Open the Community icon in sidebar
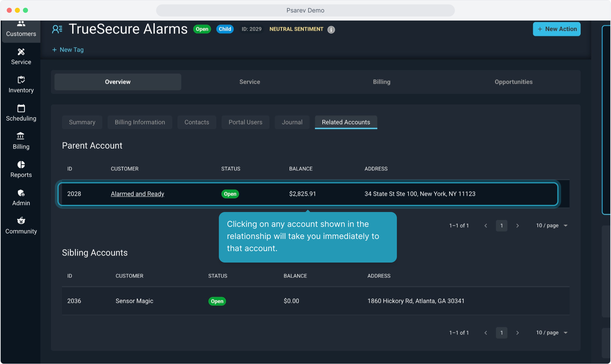The image size is (611, 364). [21, 221]
